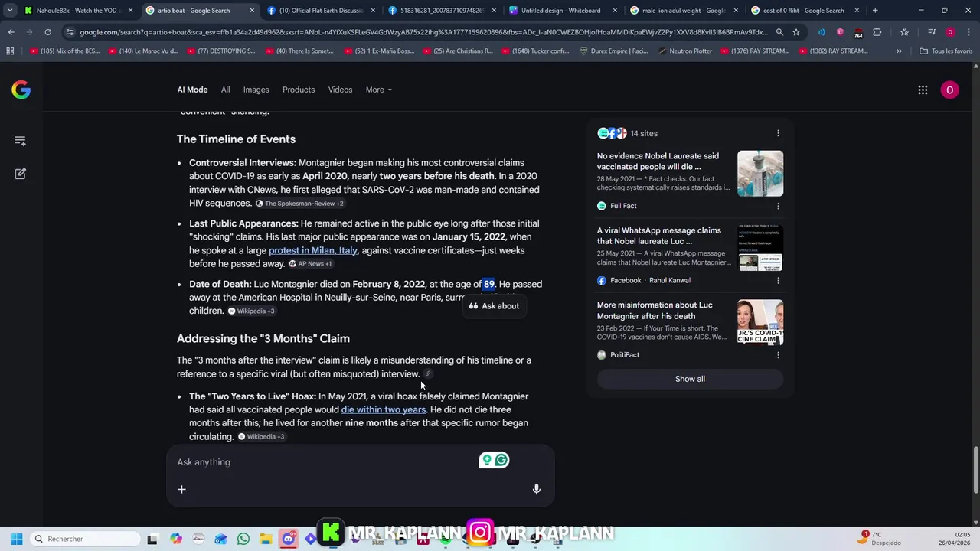Open a new browser tab
This screenshot has width=980, height=551.
pos(875,11)
